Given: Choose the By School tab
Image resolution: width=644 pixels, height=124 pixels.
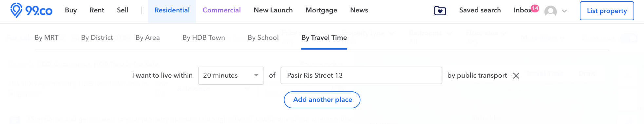Looking at the screenshot, I should point(263,38).
